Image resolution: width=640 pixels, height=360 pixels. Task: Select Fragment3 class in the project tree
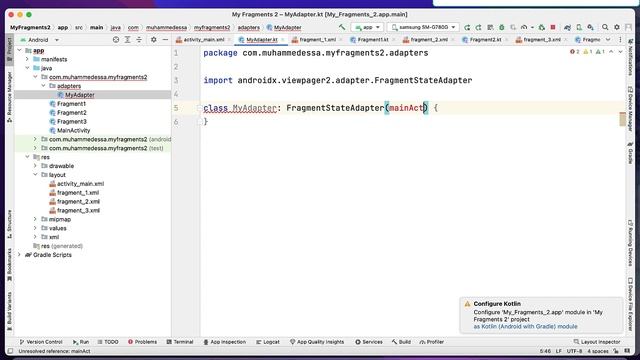[71, 122]
